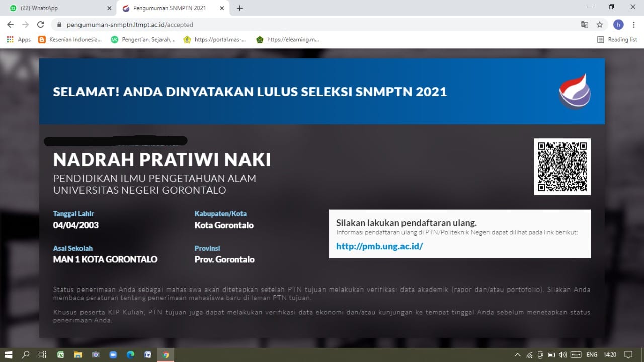Check the battery status icon
The width and height of the screenshot is (644, 362).
point(551,355)
